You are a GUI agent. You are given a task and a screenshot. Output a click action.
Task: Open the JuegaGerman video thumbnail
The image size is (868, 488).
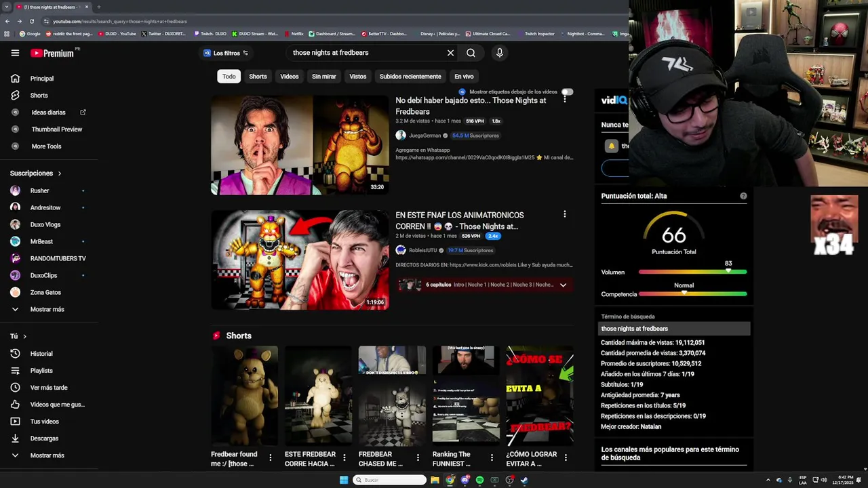[300, 145]
